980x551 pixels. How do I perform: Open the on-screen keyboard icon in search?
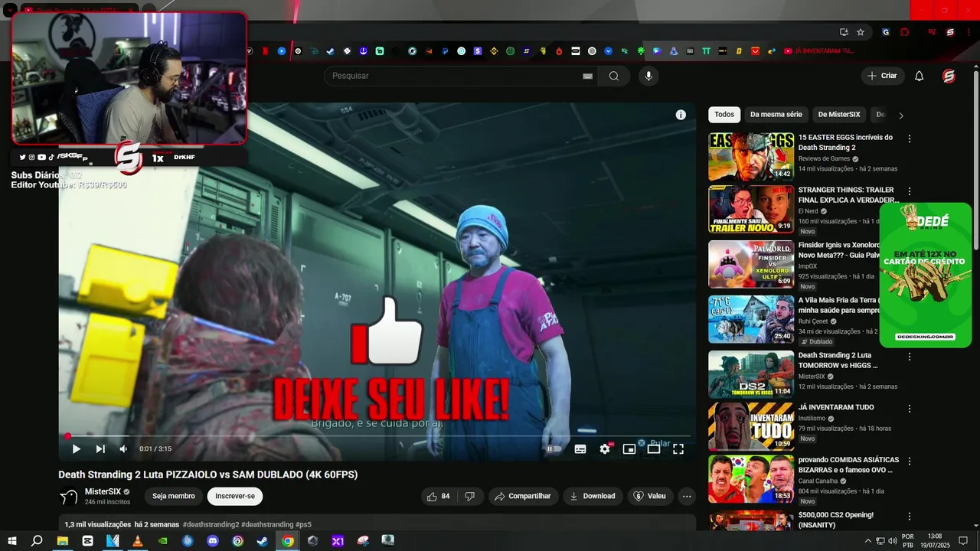[587, 76]
